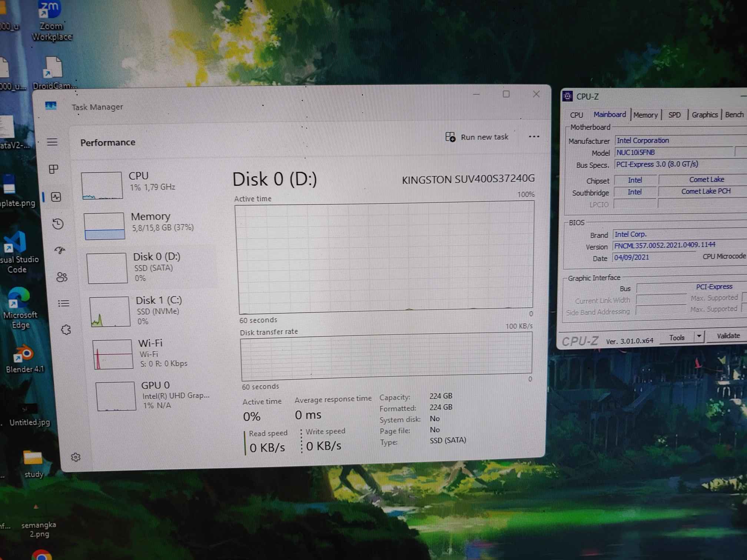This screenshot has height=560, width=747.
Task: Switch to CPU tab in CPU-Z
Action: pyautogui.click(x=577, y=115)
